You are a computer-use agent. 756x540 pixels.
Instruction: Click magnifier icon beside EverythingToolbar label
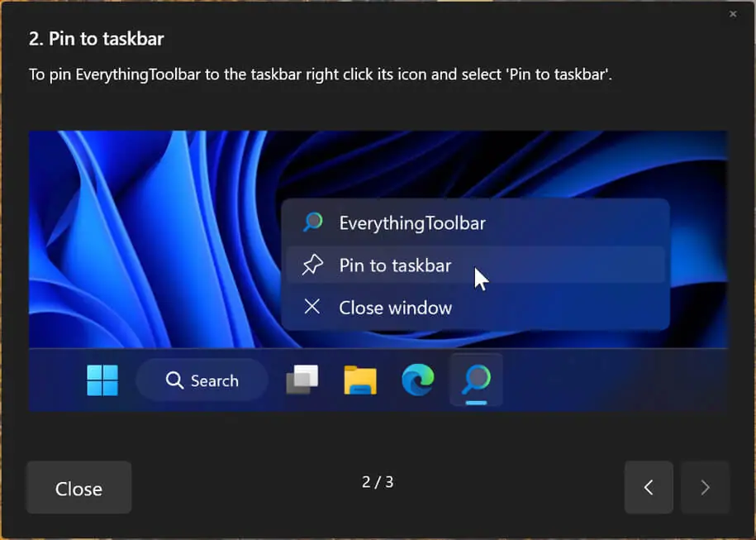pos(313,222)
